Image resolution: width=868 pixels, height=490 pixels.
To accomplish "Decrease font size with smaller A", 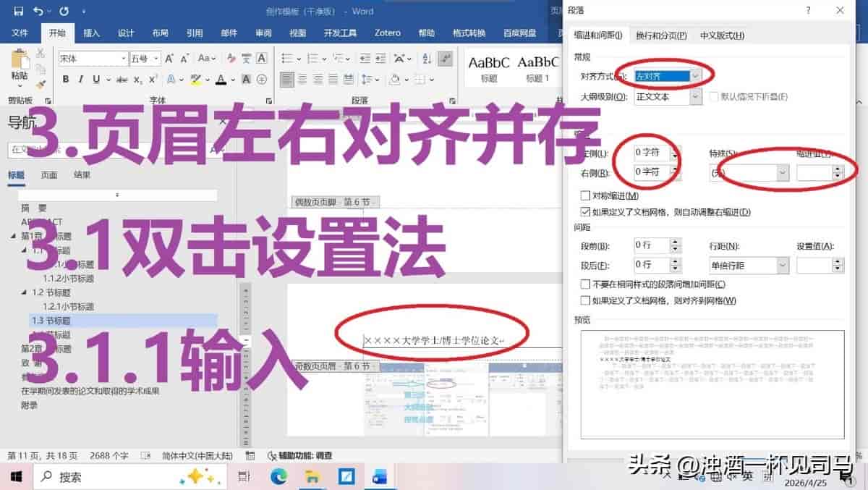I will pyautogui.click(x=185, y=59).
